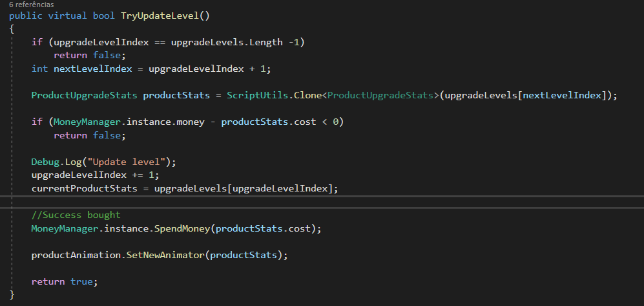This screenshot has height=306, width=644.
Task: Click the SetNewAnimator method call
Action: pos(165,255)
